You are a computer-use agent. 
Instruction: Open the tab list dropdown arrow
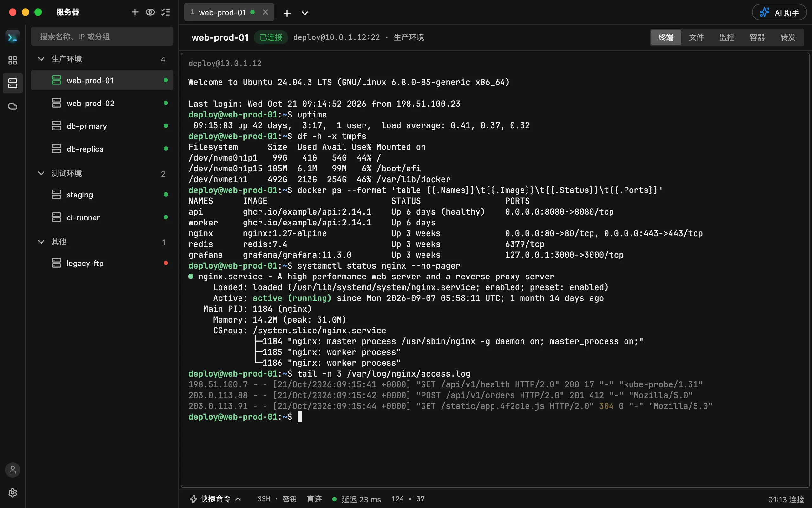[305, 13]
